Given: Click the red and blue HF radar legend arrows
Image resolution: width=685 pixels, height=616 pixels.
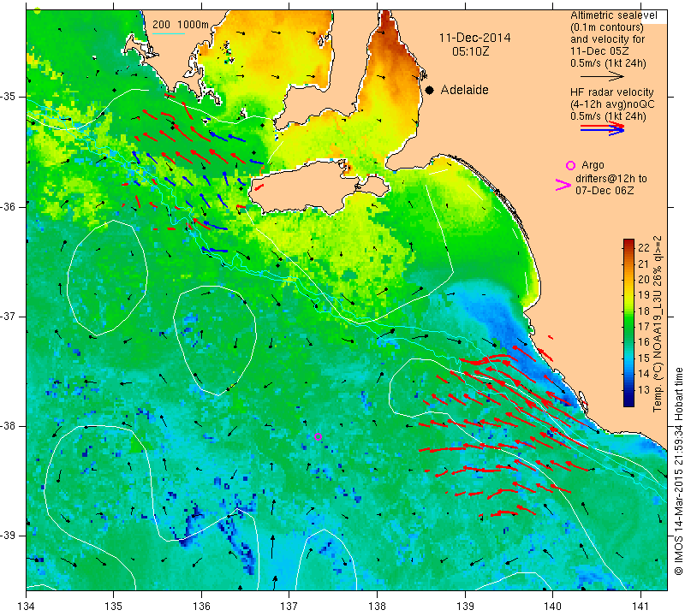Looking at the screenshot, I should pyautogui.click(x=602, y=128).
